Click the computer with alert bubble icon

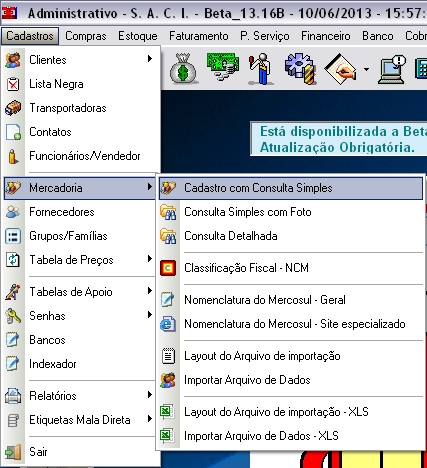[x=392, y=69]
